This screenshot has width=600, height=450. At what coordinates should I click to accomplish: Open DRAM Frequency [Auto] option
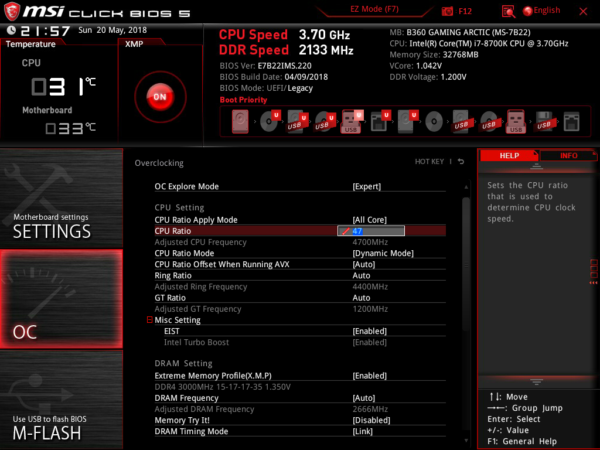coord(300,398)
